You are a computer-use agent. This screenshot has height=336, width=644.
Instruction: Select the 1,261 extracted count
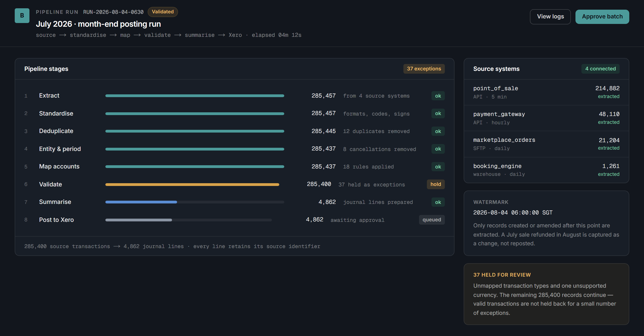(x=611, y=166)
